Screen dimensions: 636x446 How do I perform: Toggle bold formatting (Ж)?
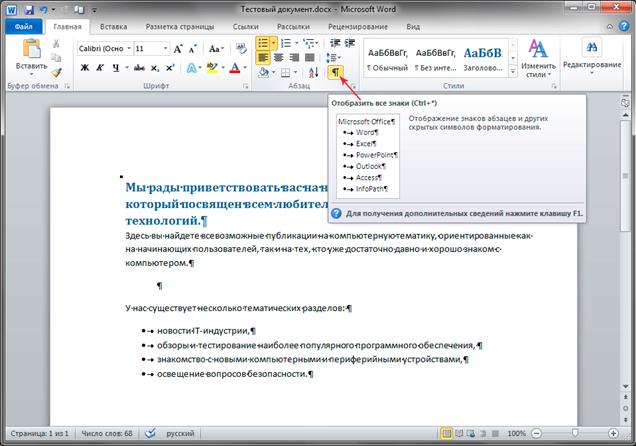85,69
